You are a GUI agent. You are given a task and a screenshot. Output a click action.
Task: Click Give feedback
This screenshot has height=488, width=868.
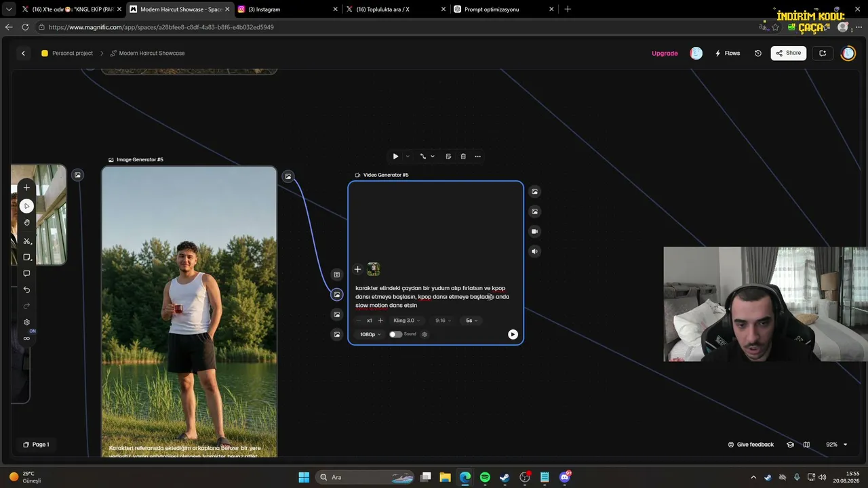(751, 445)
